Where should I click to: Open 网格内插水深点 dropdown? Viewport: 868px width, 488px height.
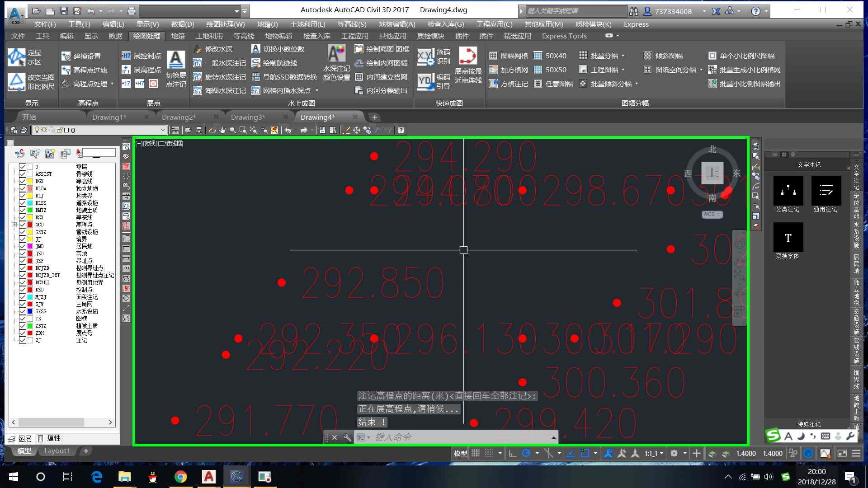(317, 90)
